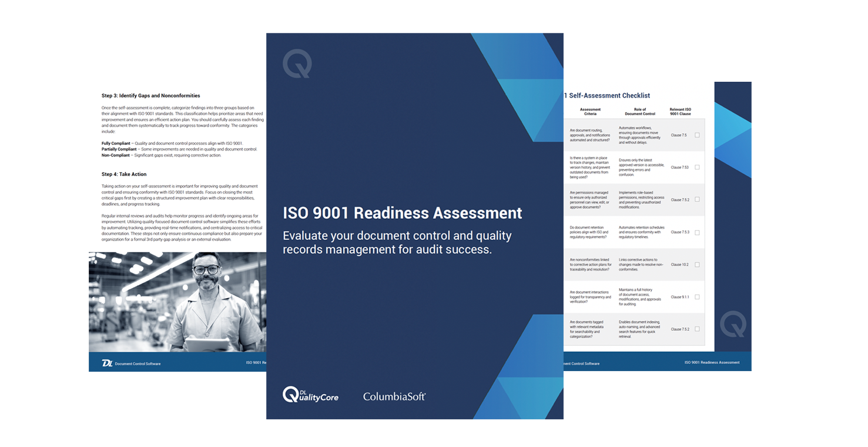Click 'ISO 9001 Readiness Assessment' footer text

[712, 362]
